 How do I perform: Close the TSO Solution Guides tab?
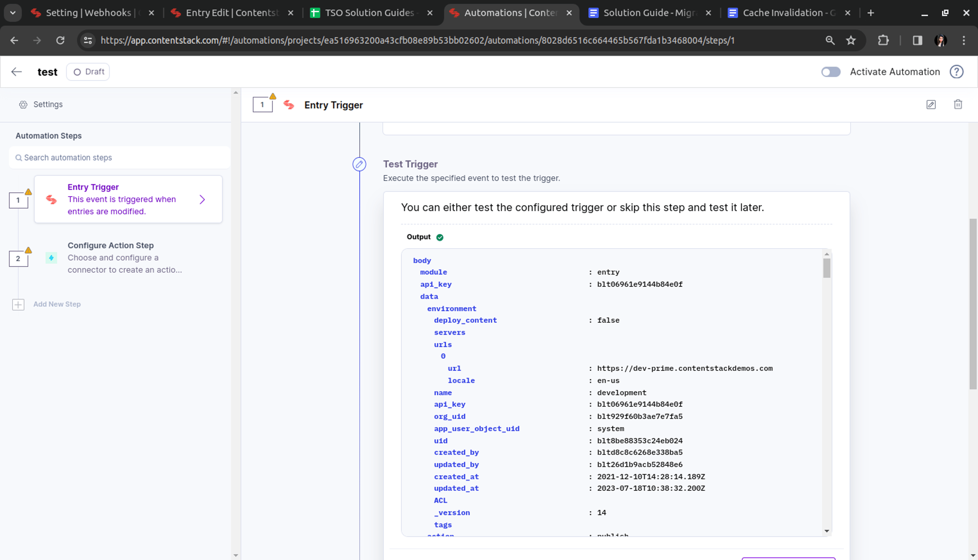(430, 13)
